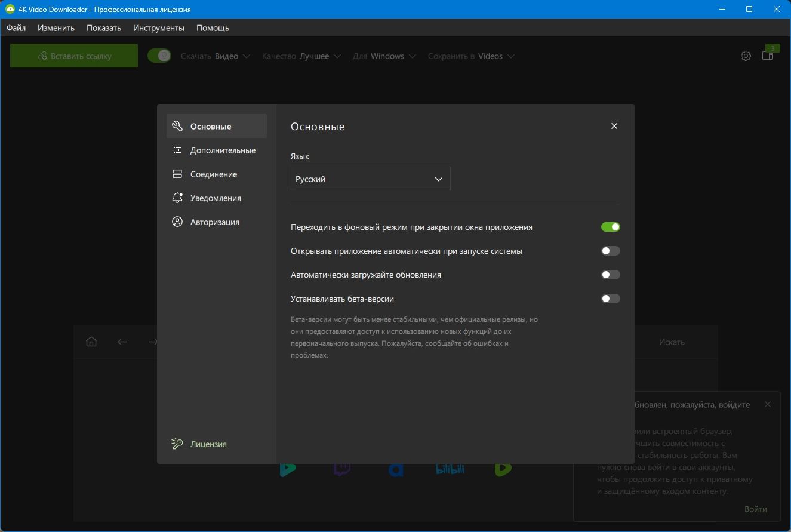Click the wrench icon next to Основные

click(x=177, y=126)
